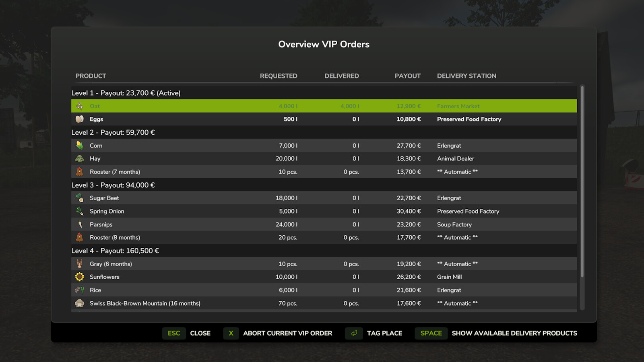
Task: Click the Hay bale icon
Action: 79,158
